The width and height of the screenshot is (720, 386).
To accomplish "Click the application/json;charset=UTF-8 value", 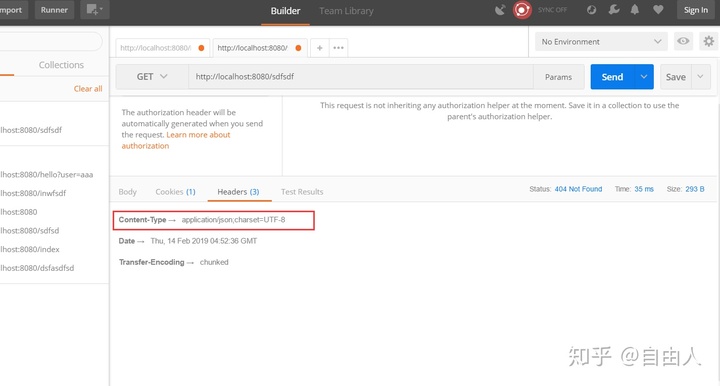I will pyautogui.click(x=233, y=220).
